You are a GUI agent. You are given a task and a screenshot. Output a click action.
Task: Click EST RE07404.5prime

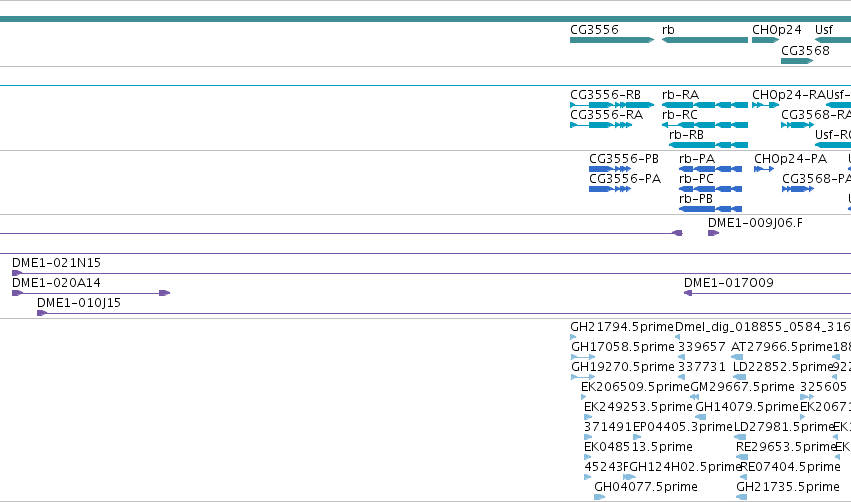(x=744, y=476)
